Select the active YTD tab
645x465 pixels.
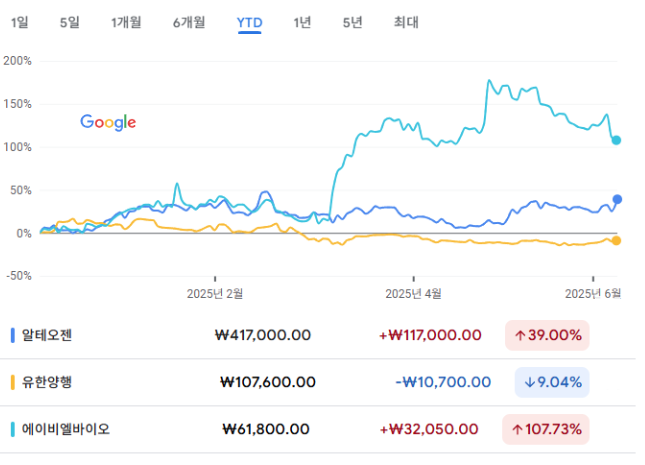coord(249,23)
